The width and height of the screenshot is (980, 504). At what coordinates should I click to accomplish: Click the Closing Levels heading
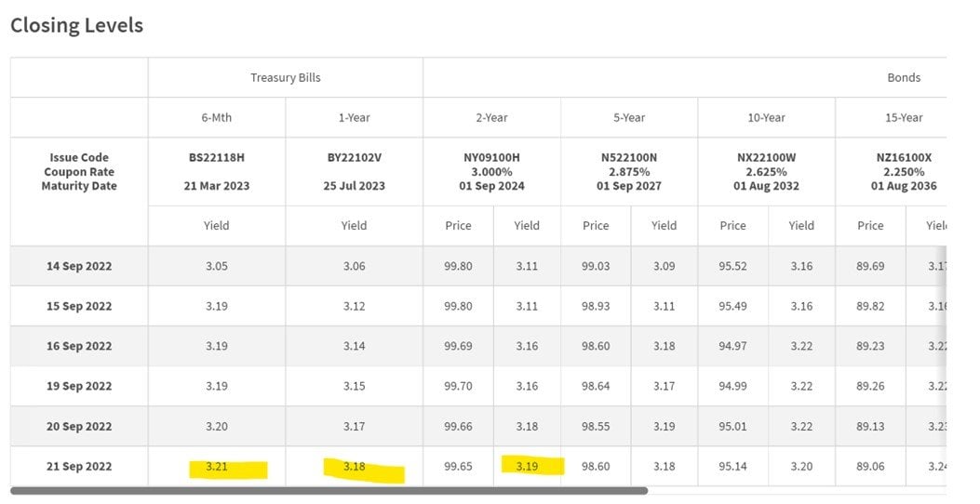click(77, 25)
